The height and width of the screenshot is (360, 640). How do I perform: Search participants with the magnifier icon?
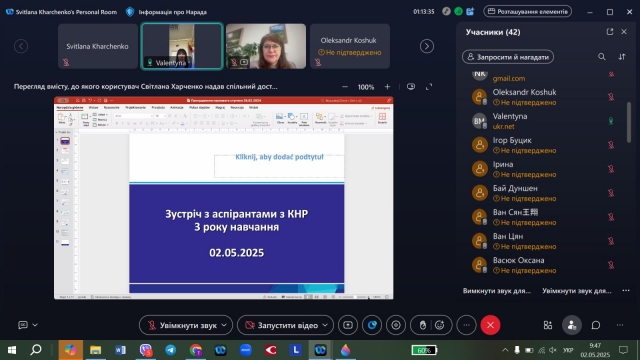[x=602, y=57]
